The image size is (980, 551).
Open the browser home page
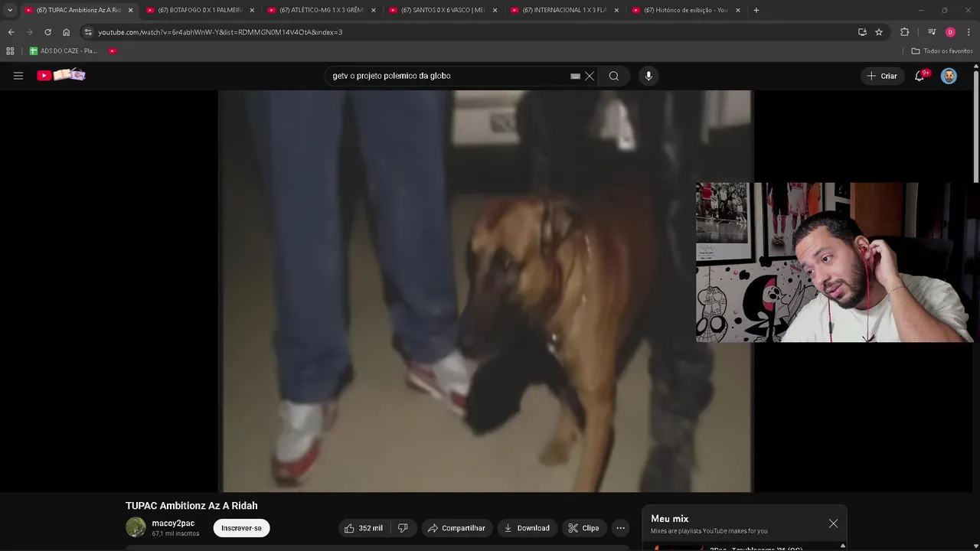tap(66, 32)
